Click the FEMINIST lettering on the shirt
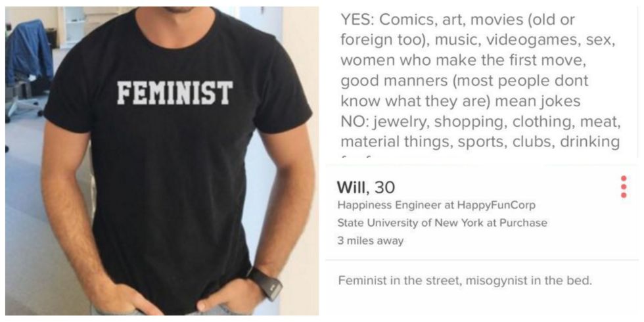Screen dimensions: 644x322 pos(175,93)
